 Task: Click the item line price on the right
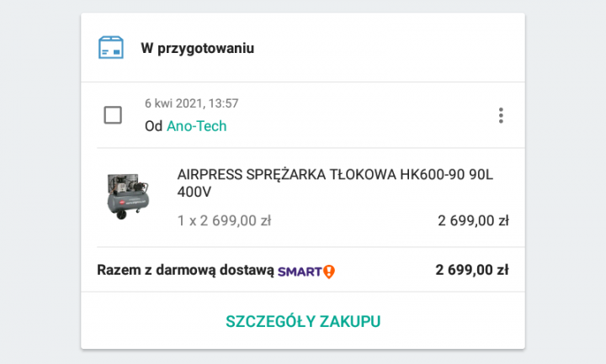pyautogui.click(x=473, y=221)
